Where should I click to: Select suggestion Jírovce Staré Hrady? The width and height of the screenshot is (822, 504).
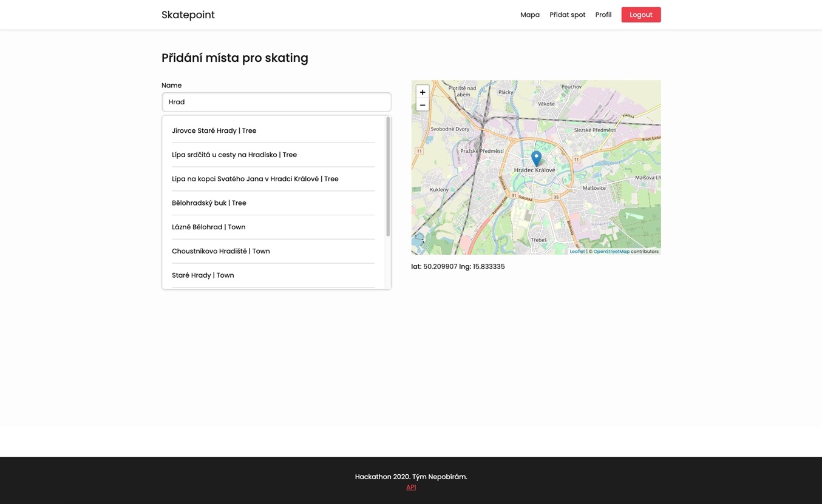[x=214, y=130]
